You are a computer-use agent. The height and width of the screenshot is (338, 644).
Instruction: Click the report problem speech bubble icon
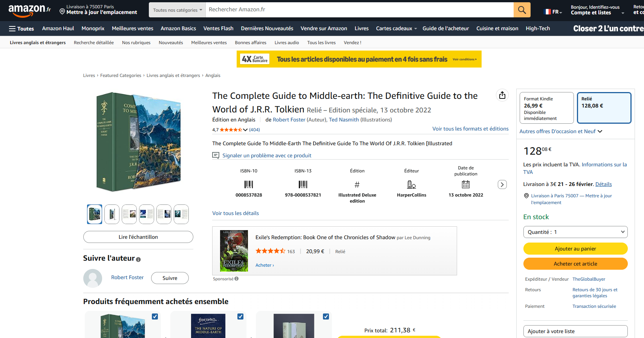click(216, 155)
